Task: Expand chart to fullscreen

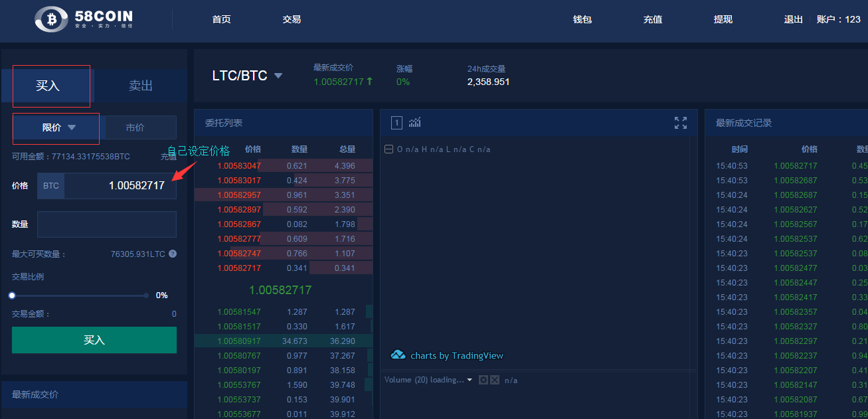Action: pos(680,123)
